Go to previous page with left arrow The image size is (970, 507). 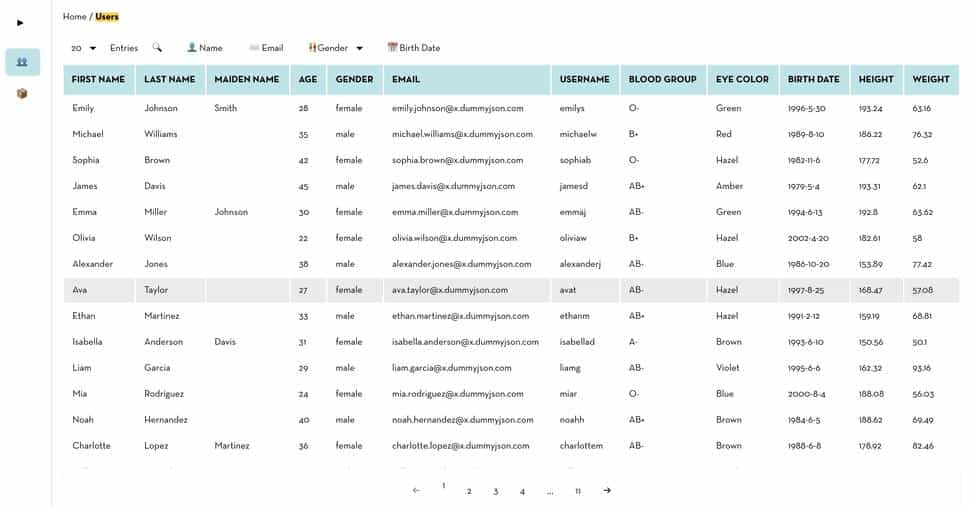[x=416, y=491]
